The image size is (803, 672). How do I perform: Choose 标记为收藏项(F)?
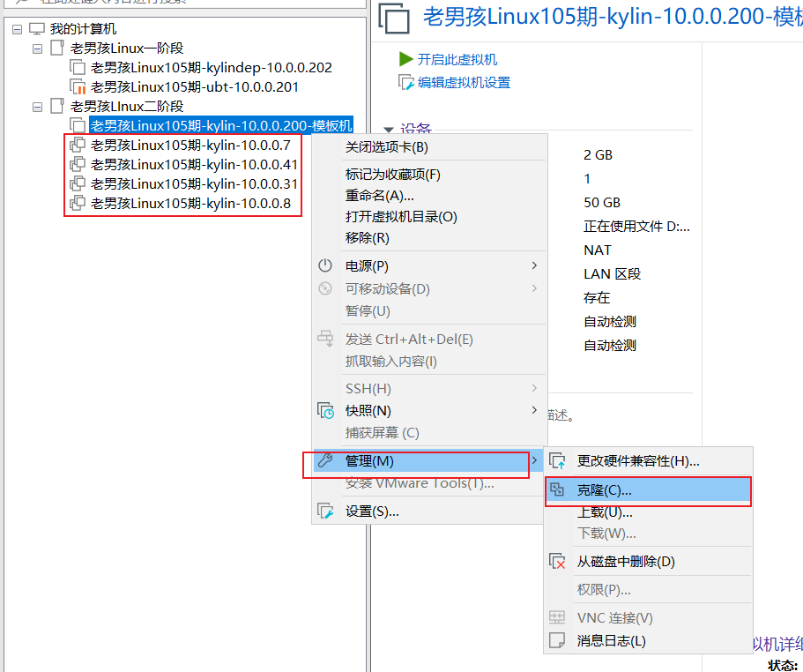click(429, 175)
